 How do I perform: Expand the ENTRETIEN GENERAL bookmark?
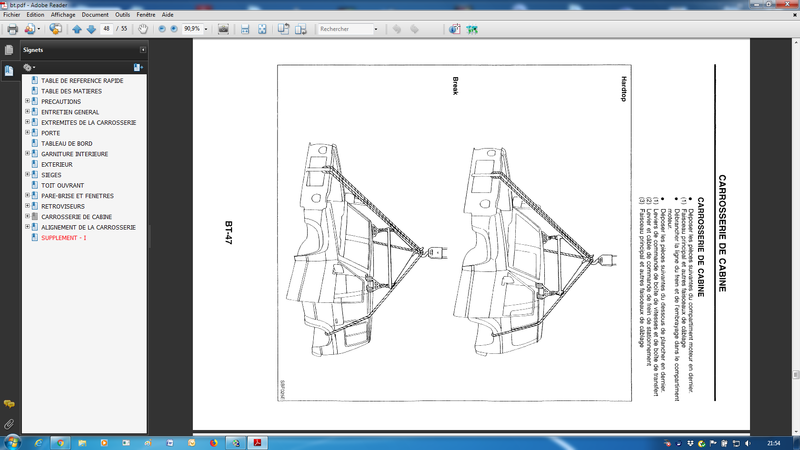coord(28,111)
